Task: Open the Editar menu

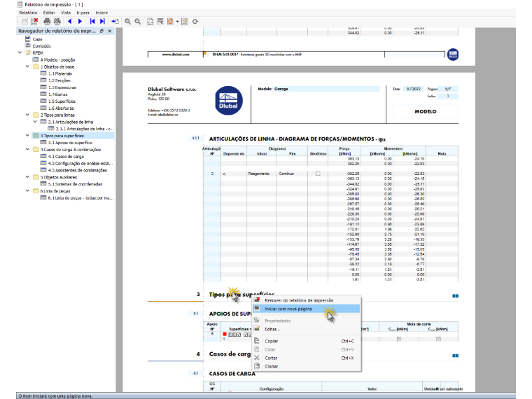Action: click(x=49, y=13)
